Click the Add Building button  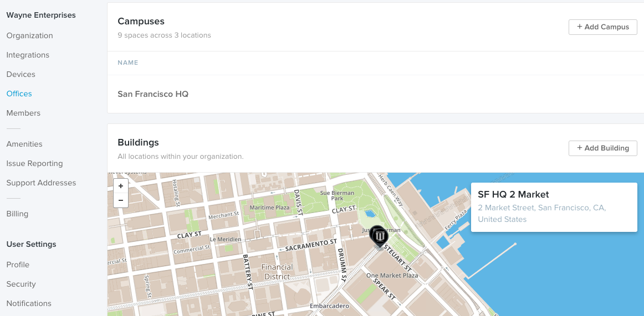tap(602, 148)
